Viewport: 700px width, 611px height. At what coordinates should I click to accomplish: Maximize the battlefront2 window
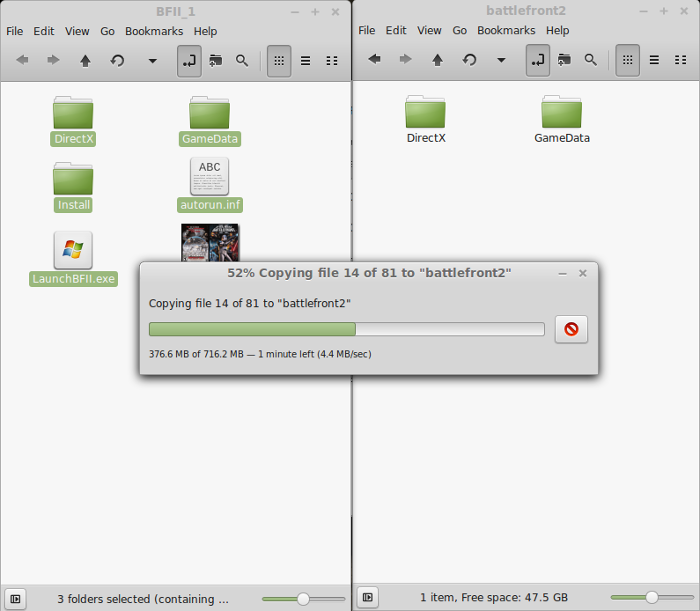663,11
